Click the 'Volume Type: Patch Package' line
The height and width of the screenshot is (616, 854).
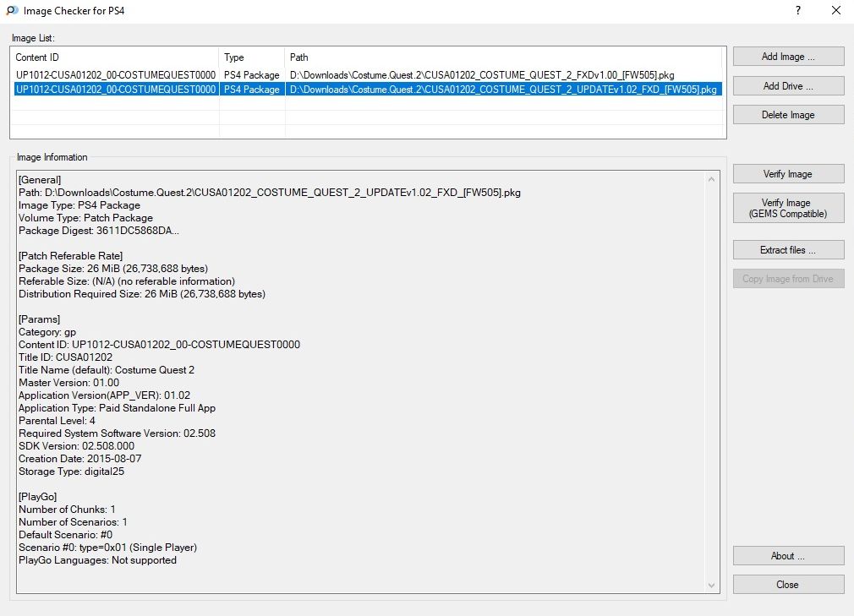click(85, 218)
